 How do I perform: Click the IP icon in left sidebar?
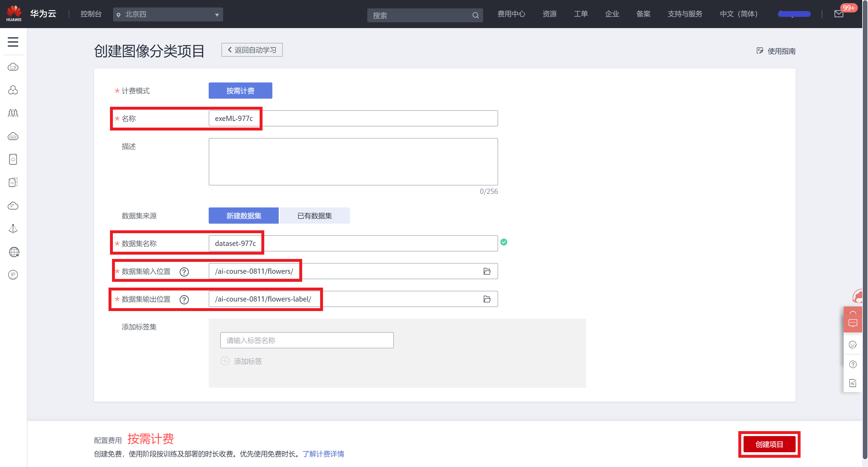click(x=13, y=275)
